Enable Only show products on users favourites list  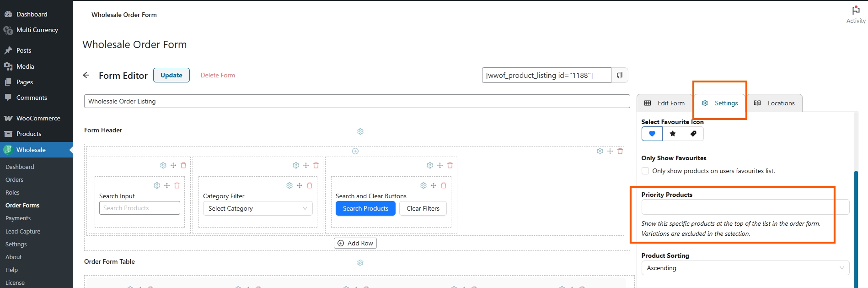tap(645, 171)
